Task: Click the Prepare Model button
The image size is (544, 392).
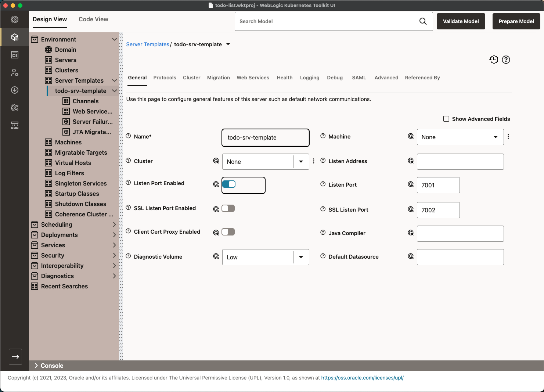Action: (x=516, y=21)
